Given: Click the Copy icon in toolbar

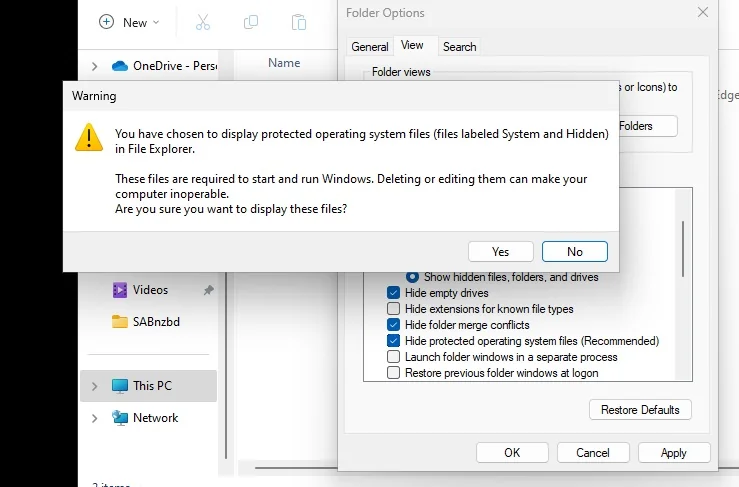Looking at the screenshot, I should 251,22.
